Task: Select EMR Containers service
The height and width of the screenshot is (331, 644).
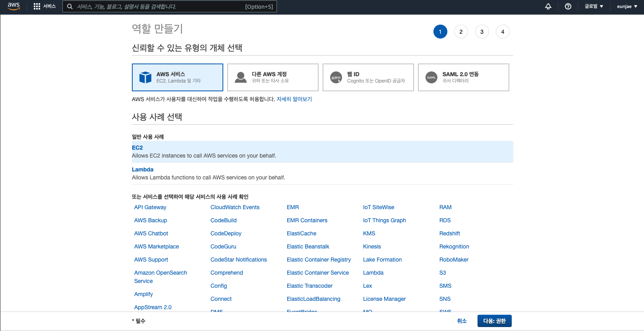Action: point(307,220)
